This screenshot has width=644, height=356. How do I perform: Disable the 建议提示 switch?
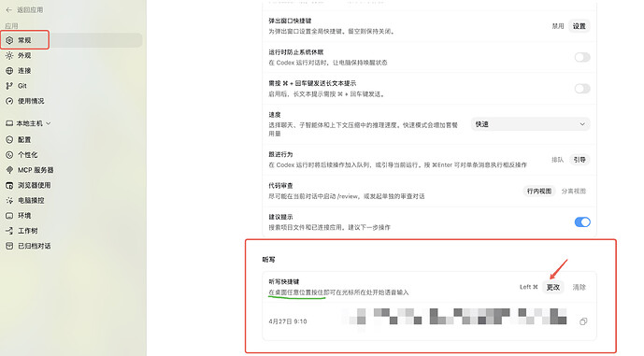[582, 222]
